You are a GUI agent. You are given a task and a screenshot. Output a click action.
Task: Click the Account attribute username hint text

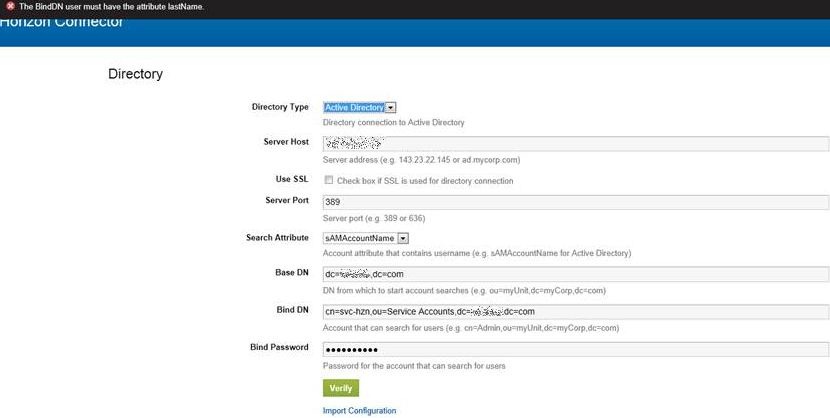pos(477,253)
